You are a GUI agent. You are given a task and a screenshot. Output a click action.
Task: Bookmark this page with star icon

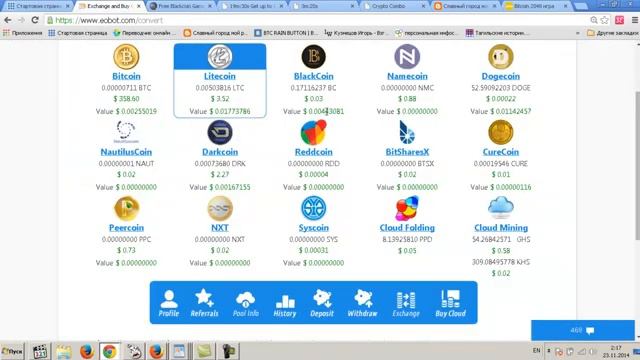[604, 20]
